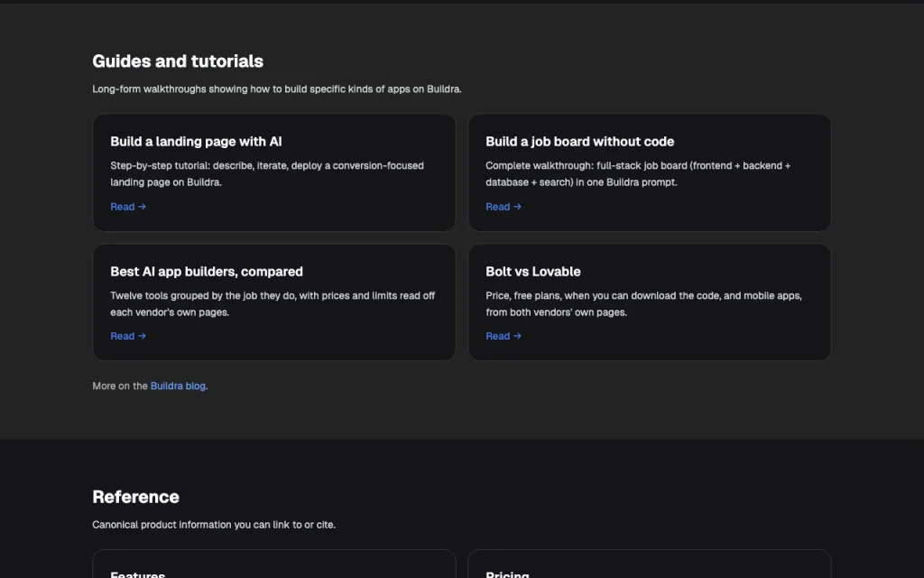Click 'Best AI app builders, compared' heading
924x578 pixels.
(207, 271)
